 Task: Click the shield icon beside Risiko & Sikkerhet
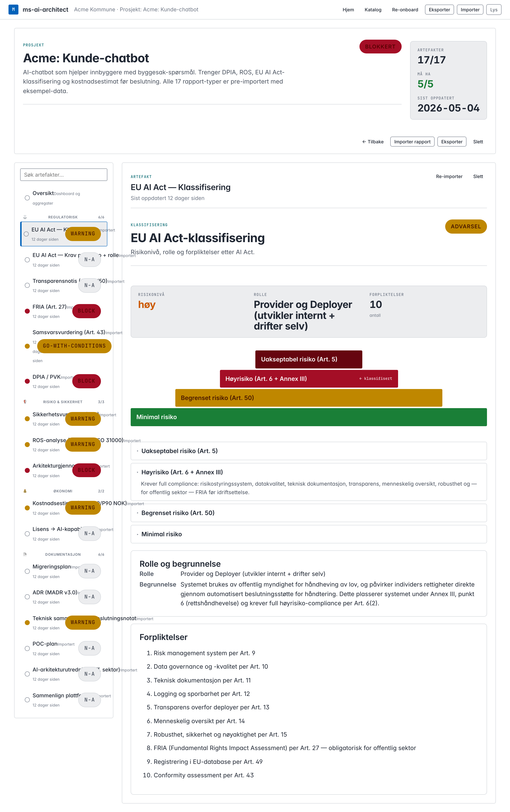click(25, 402)
